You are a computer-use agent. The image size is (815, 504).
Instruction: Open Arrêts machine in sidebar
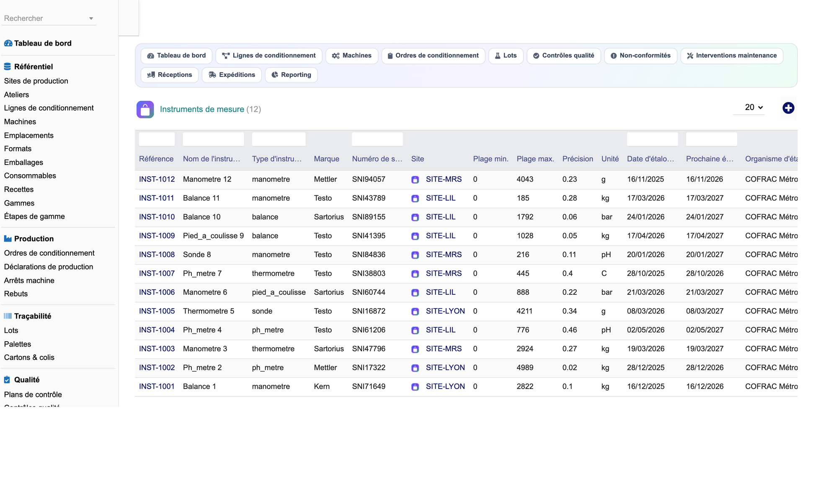pyautogui.click(x=29, y=280)
